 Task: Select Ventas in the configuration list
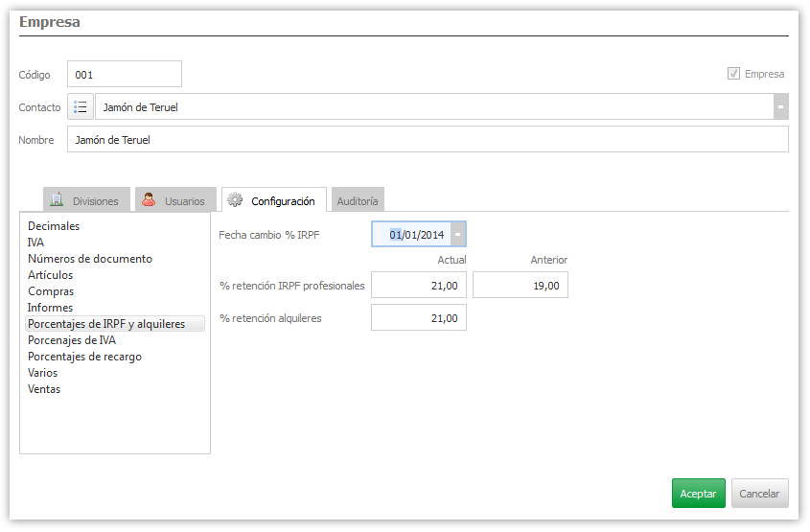(x=44, y=389)
